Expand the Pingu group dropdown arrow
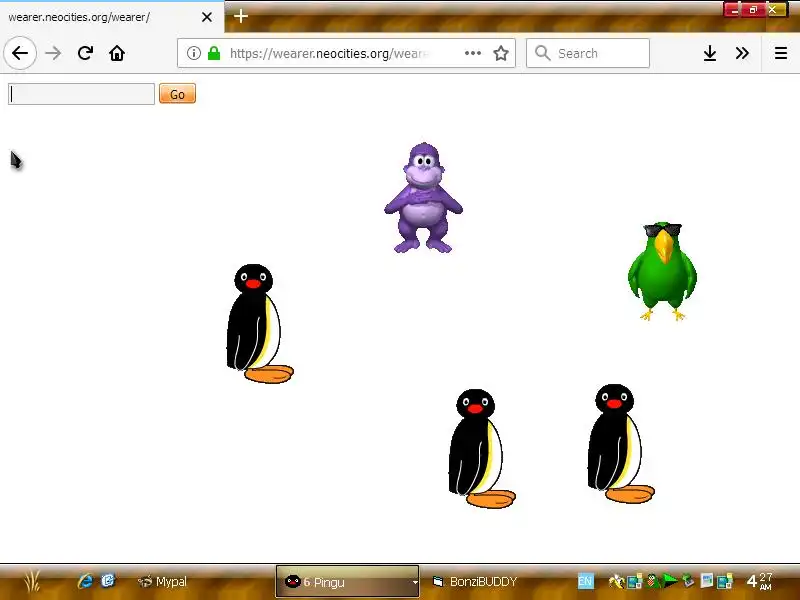 point(415,582)
